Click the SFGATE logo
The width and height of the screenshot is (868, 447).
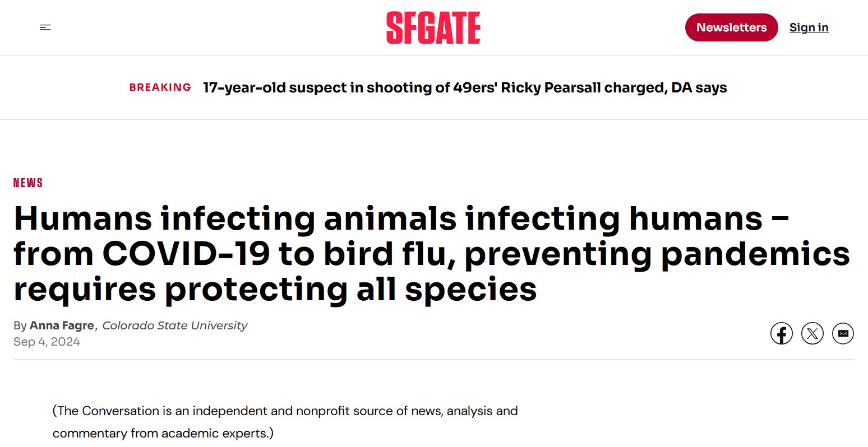(433, 28)
